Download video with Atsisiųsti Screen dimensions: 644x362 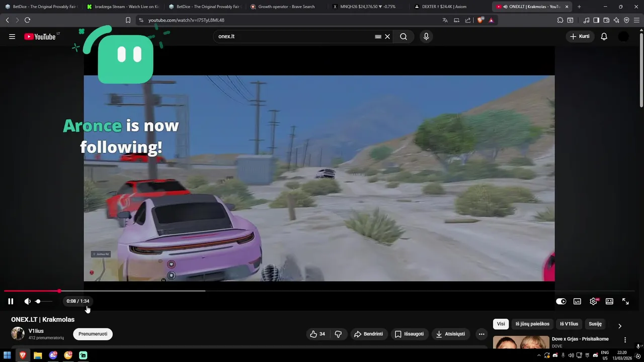click(x=450, y=334)
